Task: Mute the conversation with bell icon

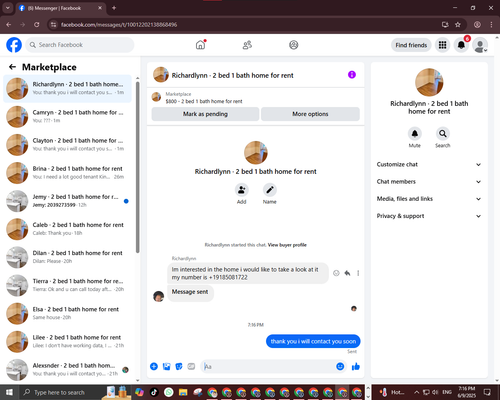Action: (x=415, y=134)
